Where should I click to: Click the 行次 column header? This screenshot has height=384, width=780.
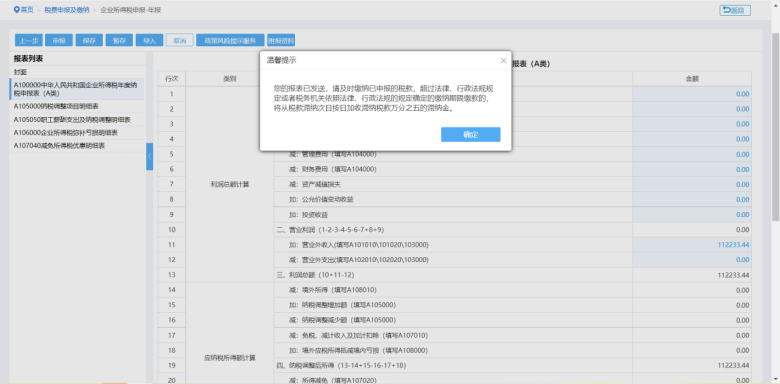[172, 79]
